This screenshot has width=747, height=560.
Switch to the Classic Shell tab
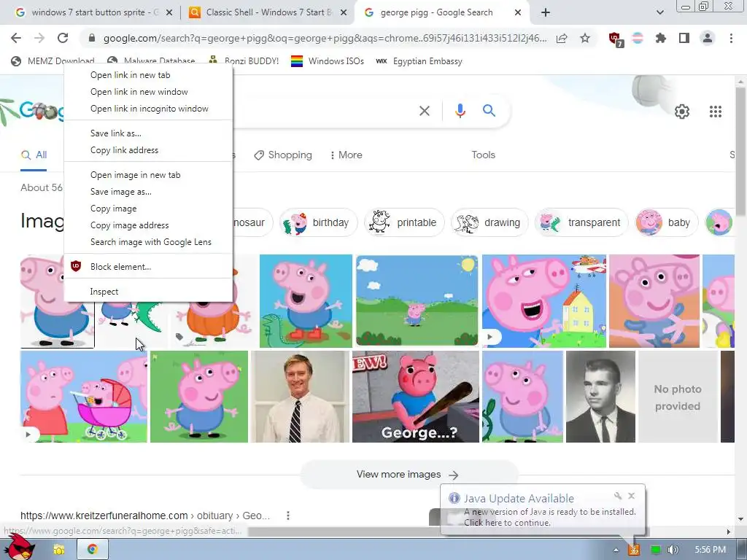tap(268, 12)
